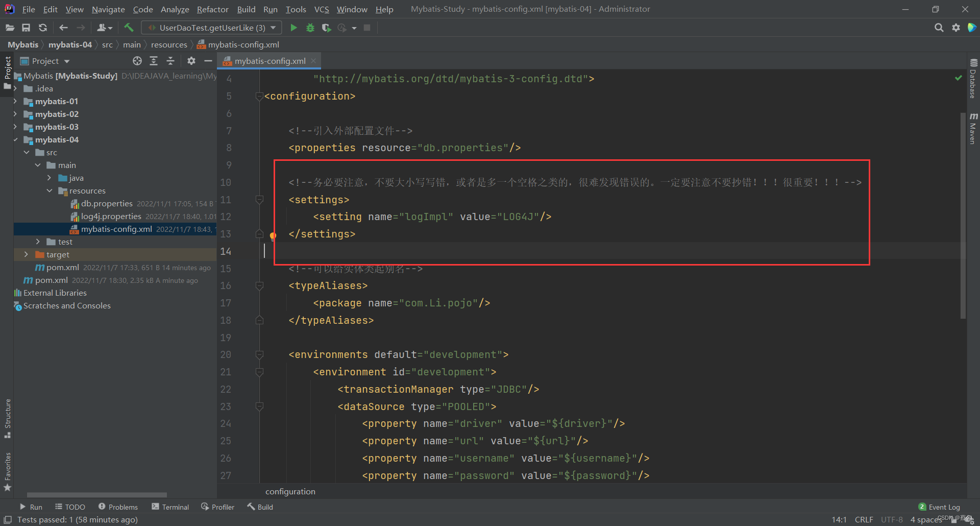
Task: Open the TODO tool window
Action: point(70,507)
